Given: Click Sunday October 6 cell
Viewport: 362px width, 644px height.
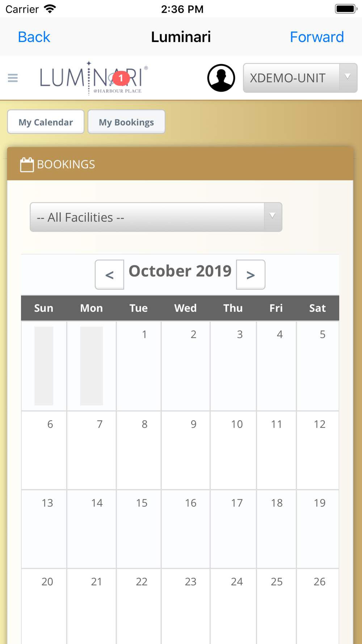Looking at the screenshot, I should pyautogui.click(x=44, y=450).
